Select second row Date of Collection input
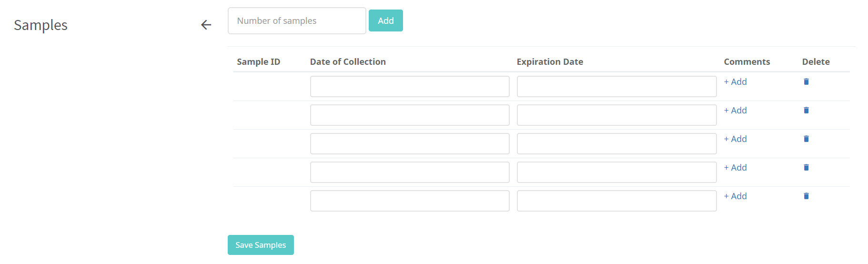The image size is (868, 264). tap(410, 115)
